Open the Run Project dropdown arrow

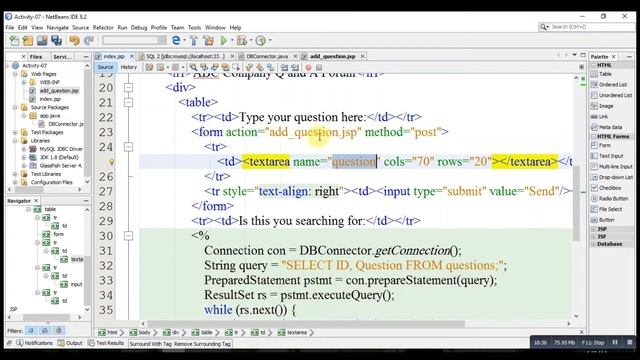click(x=232, y=40)
